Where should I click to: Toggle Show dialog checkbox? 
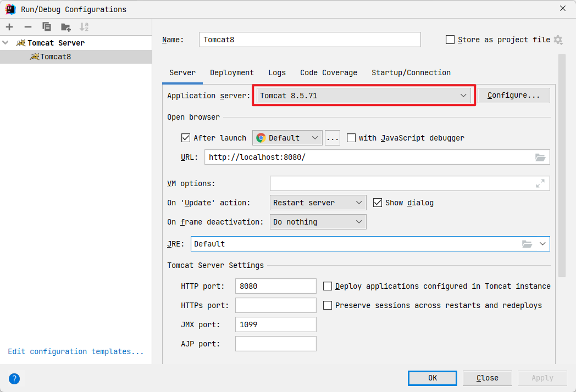pyautogui.click(x=378, y=203)
